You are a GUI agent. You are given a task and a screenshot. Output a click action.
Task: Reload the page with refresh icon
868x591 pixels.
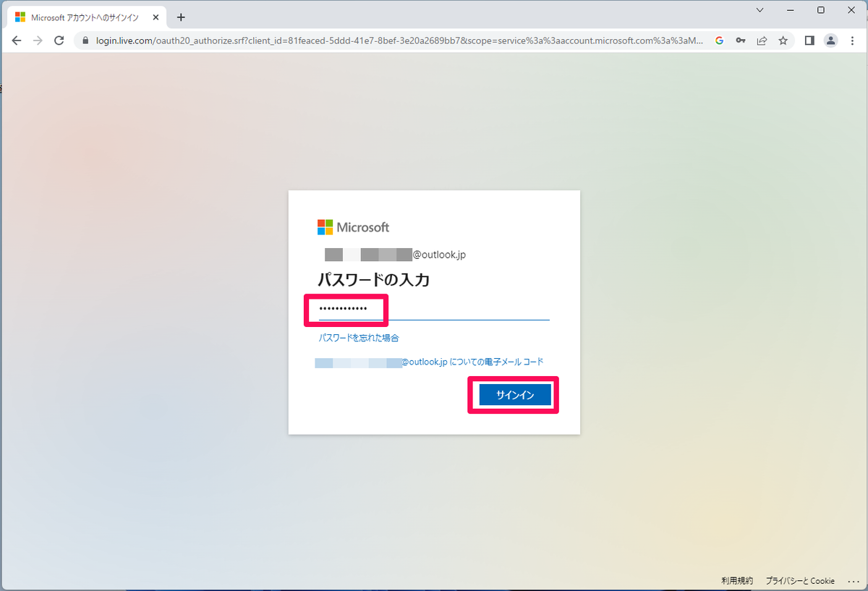click(x=59, y=41)
